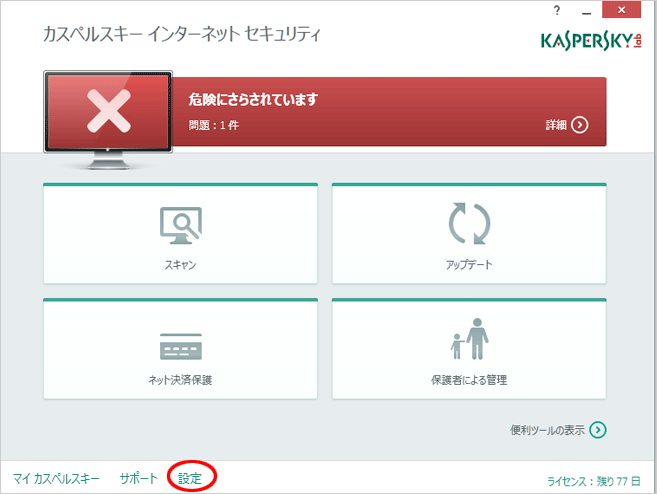Open the 設定 settings link
This screenshot has width=657, height=494.
[190, 478]
